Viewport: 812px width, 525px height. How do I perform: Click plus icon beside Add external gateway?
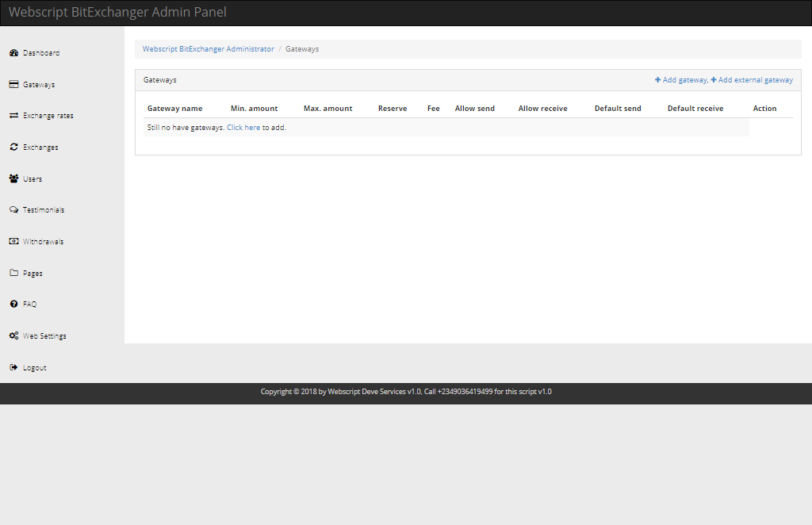[714, 80]
